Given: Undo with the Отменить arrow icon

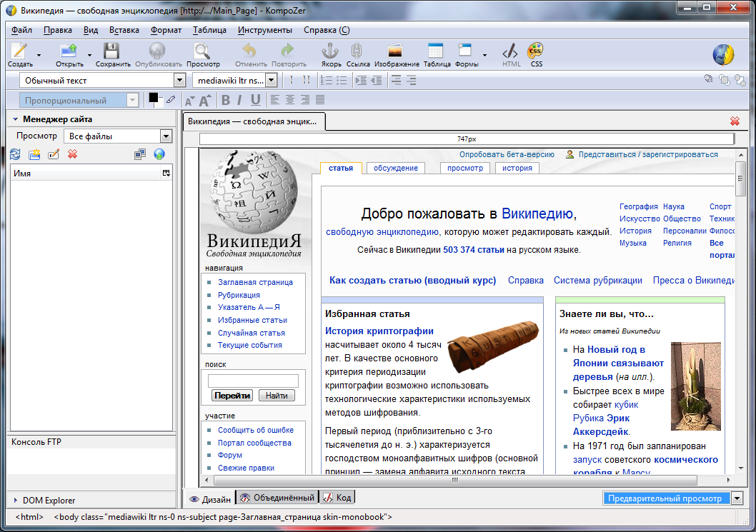Looking at the screenshot, I should pos(249,51).
